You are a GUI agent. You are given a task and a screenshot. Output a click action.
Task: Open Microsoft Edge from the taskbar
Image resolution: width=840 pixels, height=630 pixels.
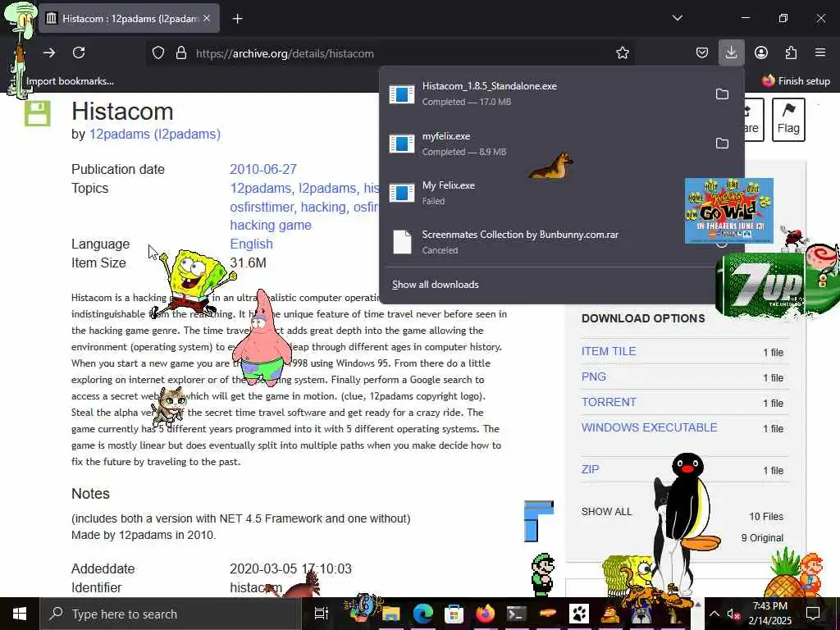(422, 614)
